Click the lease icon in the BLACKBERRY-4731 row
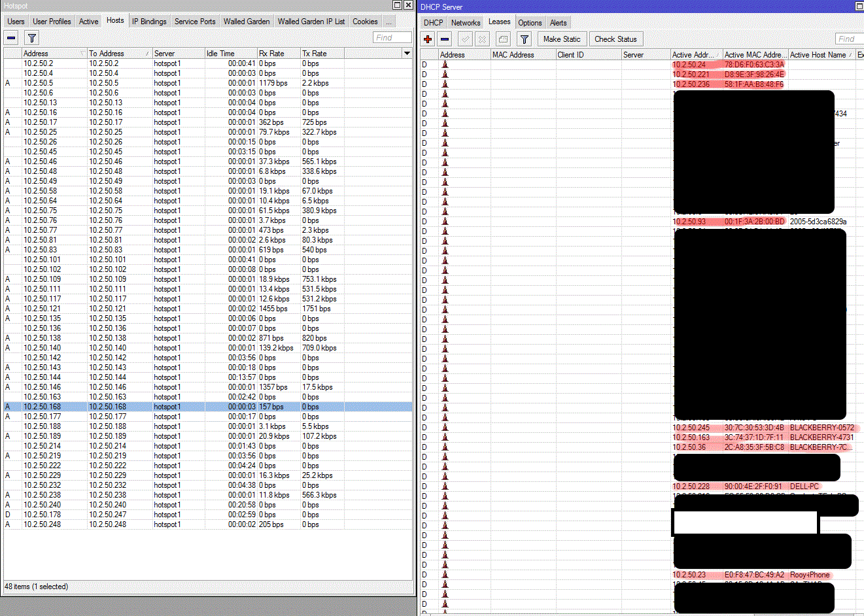This screenshot has height=616, width=864. [x=445, y=437]
